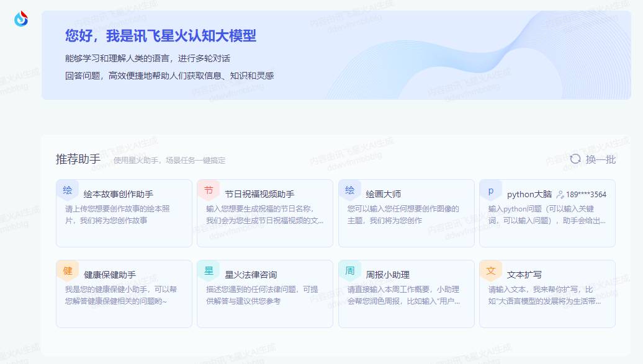This screenshot has width=643, height=364.
Task: Open the 绘本故事创作助手 title link
Action: (x=118, y=194)
